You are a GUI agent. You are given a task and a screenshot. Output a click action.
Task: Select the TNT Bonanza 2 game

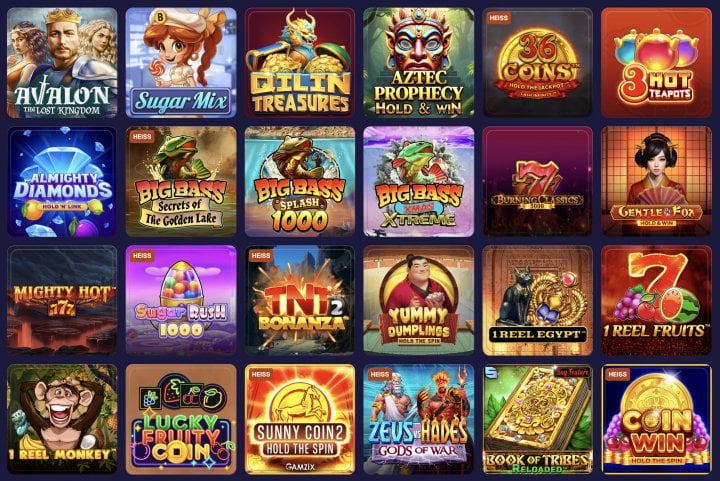click(x=300, y=301)
